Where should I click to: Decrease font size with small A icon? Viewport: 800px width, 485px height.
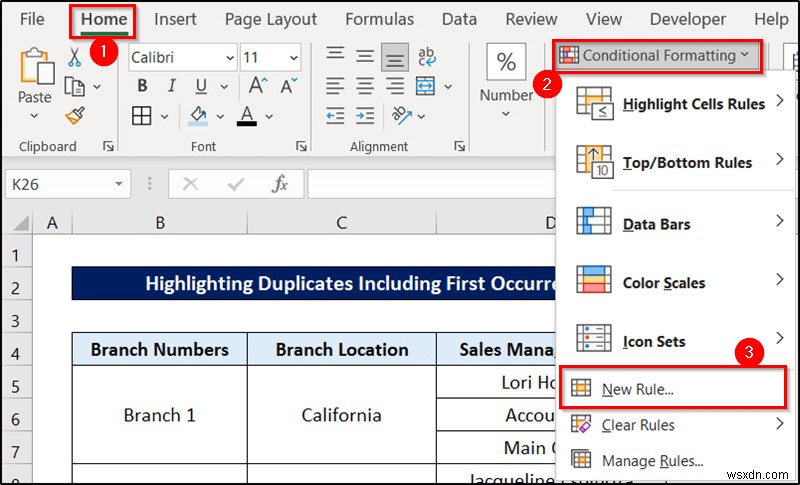tap(289, 86)
